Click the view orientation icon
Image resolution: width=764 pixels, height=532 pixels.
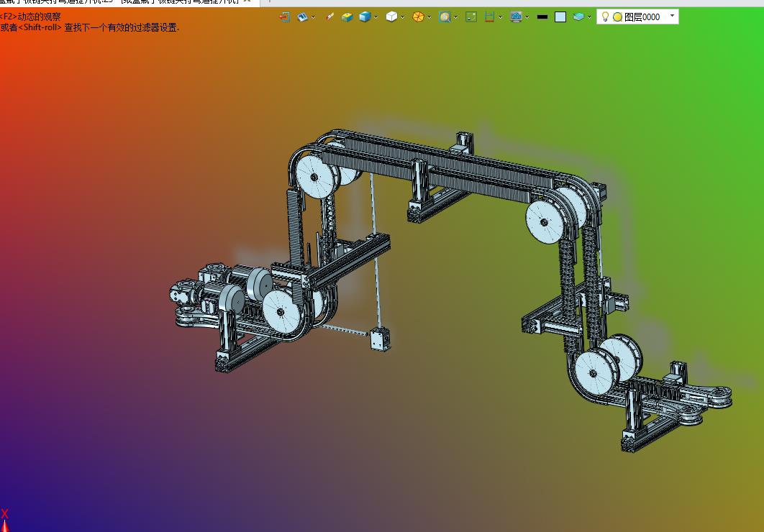point(303,17)
